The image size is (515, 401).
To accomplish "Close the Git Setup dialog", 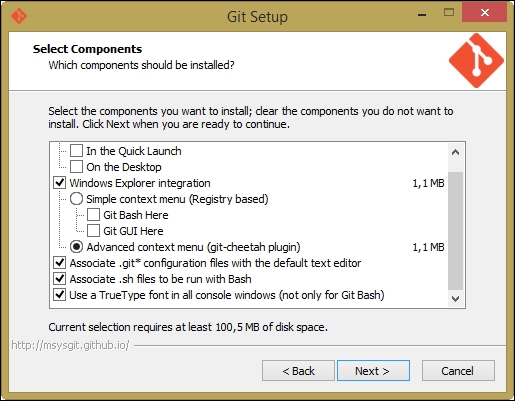I will click(485, 13).
